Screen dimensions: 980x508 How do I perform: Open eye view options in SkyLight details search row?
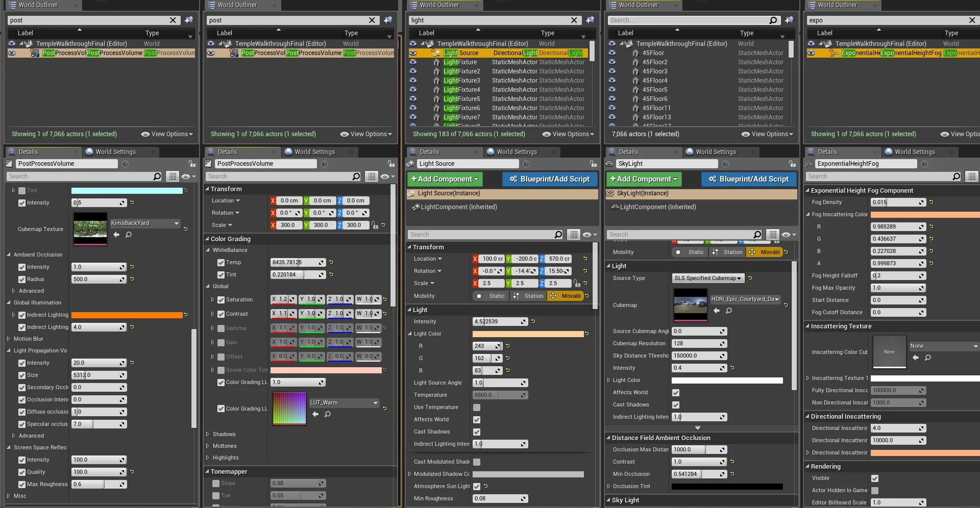pyautogui.click(x=789, y=235)
